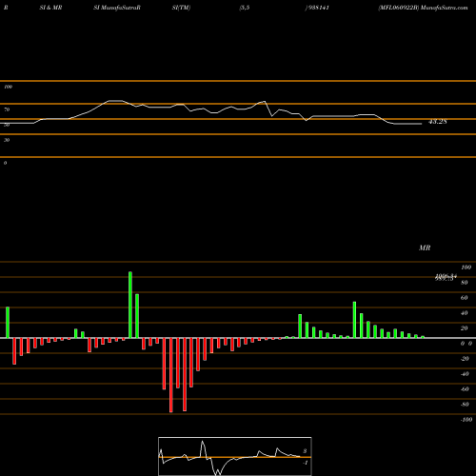Image resolution: width=476 pixels, height=476 pixels.
Task: Click the leftmost green histogram bar
Action: pos(8,323)
